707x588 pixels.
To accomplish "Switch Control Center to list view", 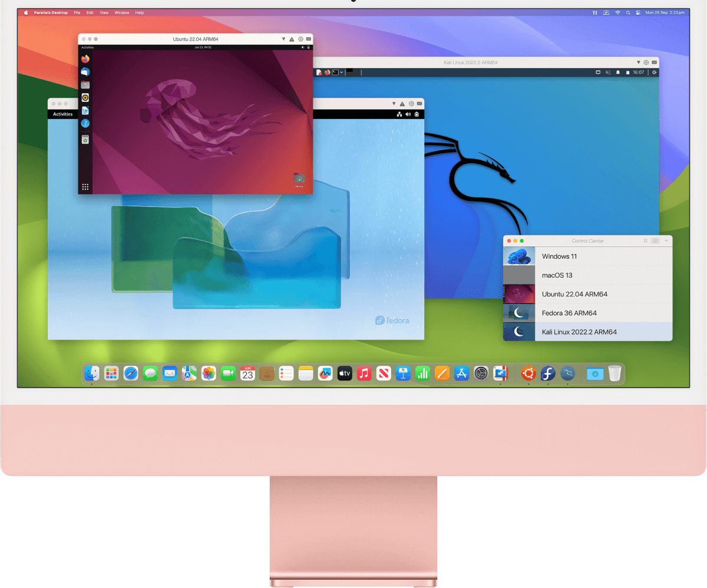I will [655, 241].
